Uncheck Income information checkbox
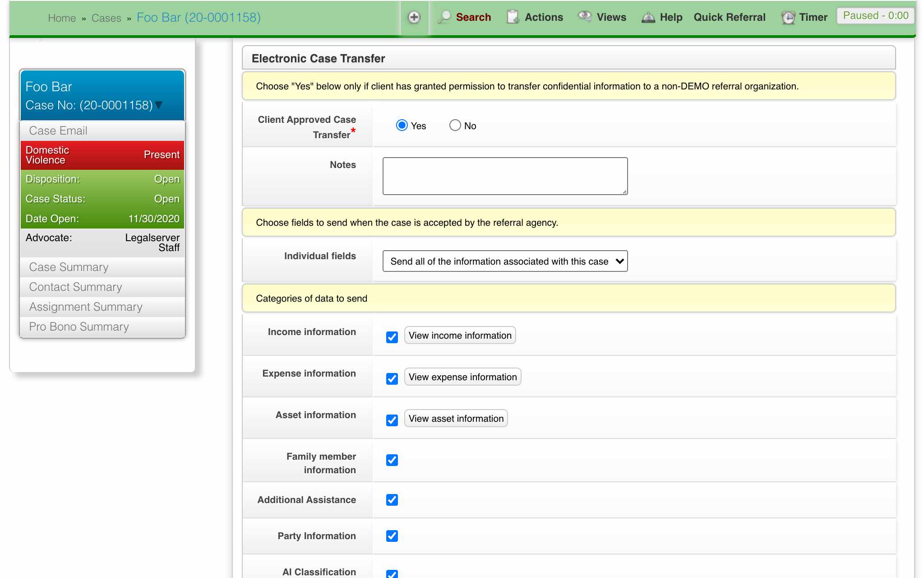This screenshot has width=924, height=578. pos(392,337)
